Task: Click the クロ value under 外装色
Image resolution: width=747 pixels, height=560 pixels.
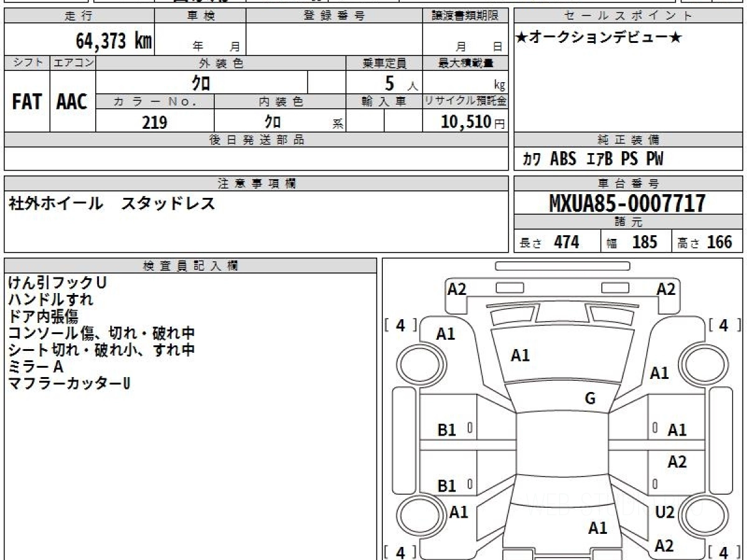Action: tap(202, 83)
